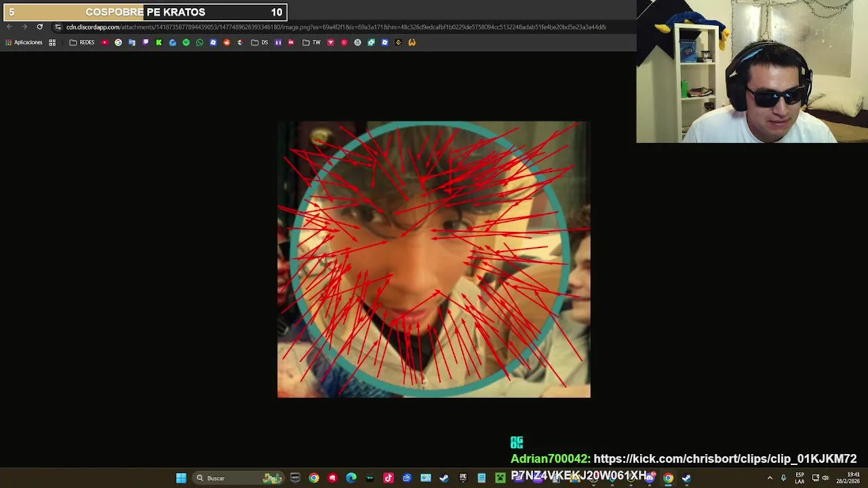Viewport: 868px width, 488px height.
Task: Expand the REDES bookmarks folder
Action: tap(82, 42)
